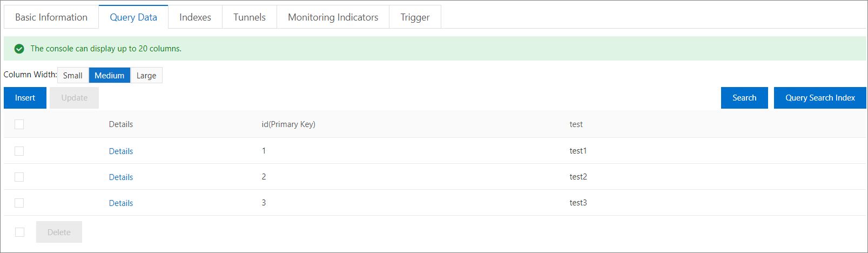Toggle the bottom checkbox beside Delete
Viewport: 868px width, 253px height.
coord(20,232)
